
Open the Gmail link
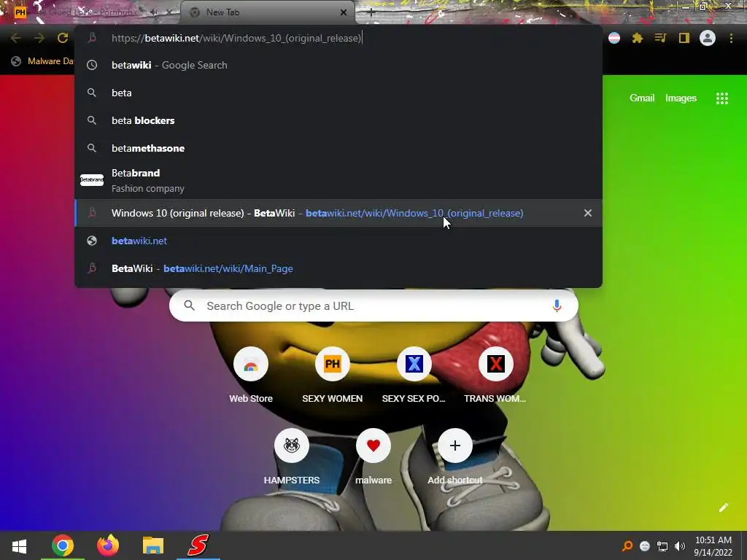[642, 98]
